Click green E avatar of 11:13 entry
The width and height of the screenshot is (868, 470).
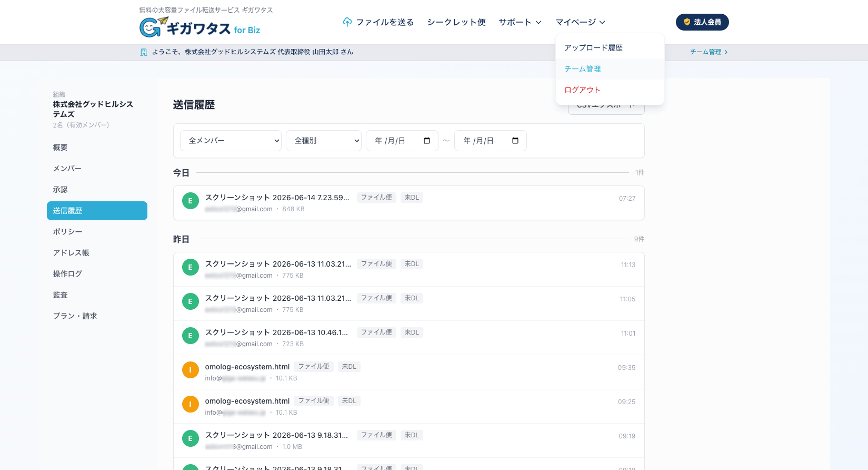(191, 267)
